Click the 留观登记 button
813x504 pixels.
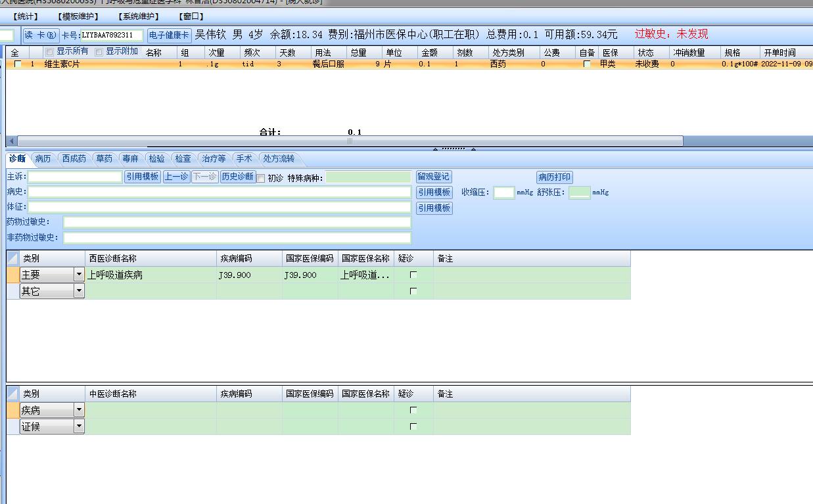pos(434,177)
